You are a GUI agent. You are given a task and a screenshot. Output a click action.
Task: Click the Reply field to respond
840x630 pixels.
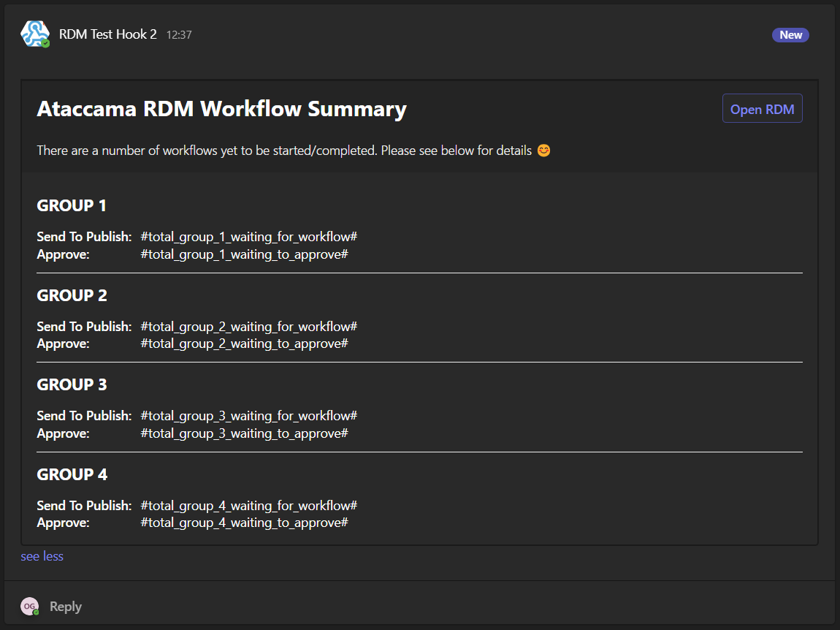tap(65, 607)
